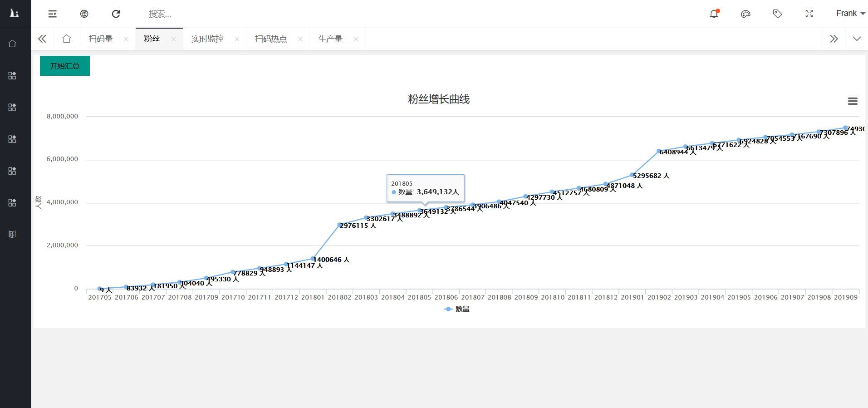868x408 pixels.
Task: Switch to the 扫码量 tab
Action: (101, 39)
